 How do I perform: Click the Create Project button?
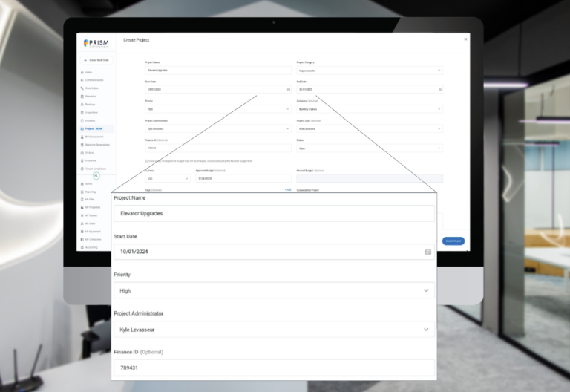(453, 241)
